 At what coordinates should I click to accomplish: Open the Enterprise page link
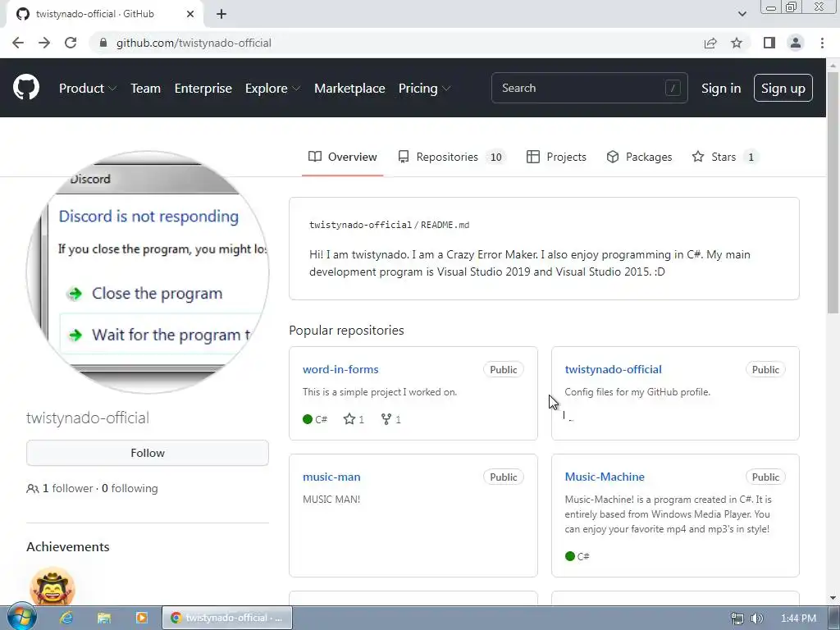203,89
